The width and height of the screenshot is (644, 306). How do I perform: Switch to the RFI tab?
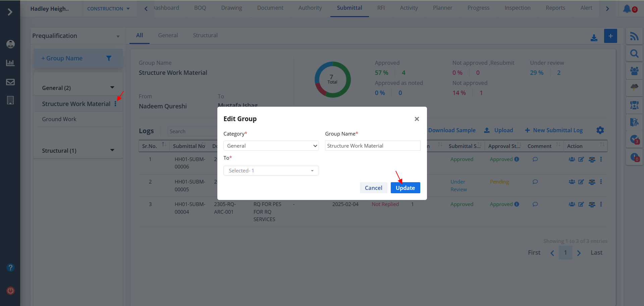click(381, 8)
